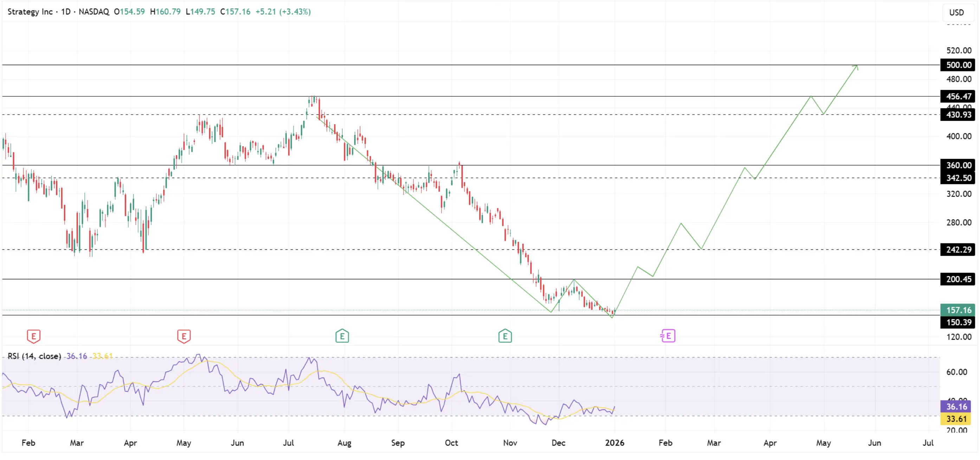Open the green earnings marker near August
Screen dimensions: 980x460
[x=342, y=336]
